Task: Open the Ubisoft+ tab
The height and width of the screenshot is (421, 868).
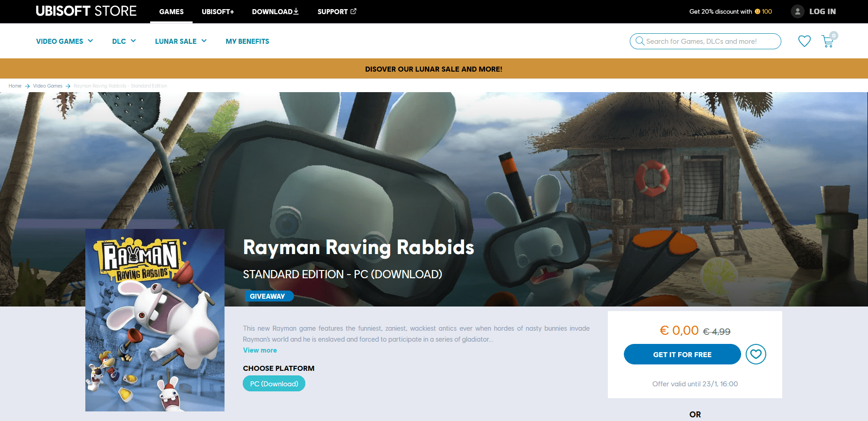Action: pyautogui.click(x=218, y=12)
